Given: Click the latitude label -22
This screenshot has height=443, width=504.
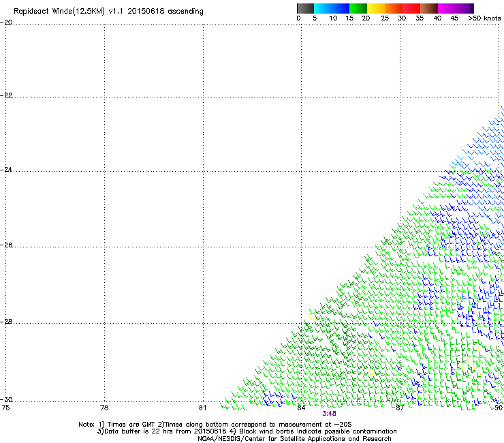Looking at the screenshot, I should 7,95.
